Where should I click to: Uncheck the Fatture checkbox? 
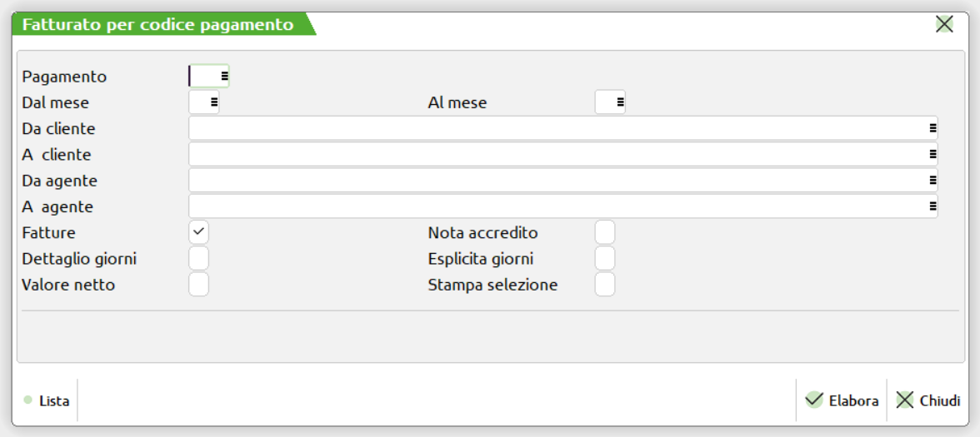[199, 232]
